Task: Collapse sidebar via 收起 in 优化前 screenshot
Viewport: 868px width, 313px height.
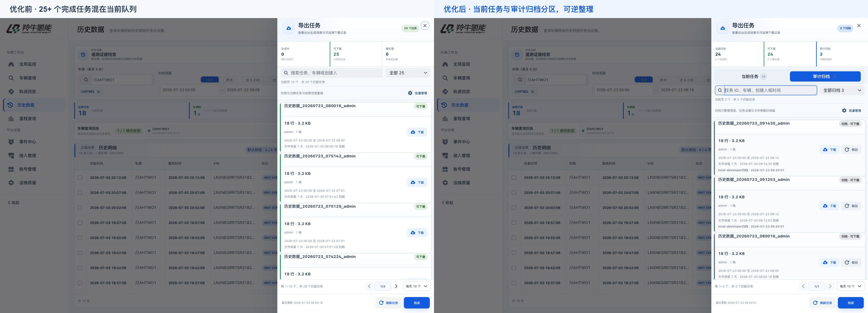Action: click(x=14, y=203)
